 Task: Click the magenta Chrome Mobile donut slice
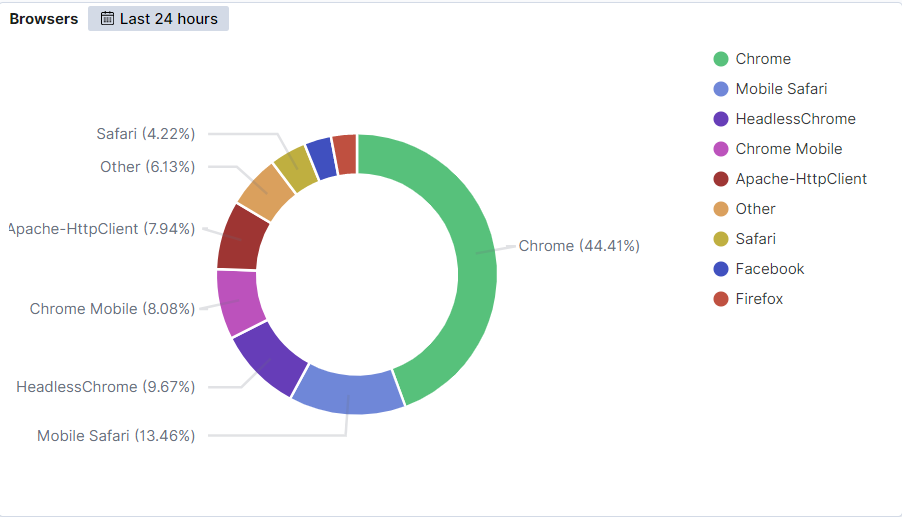[x=238, y=300]
